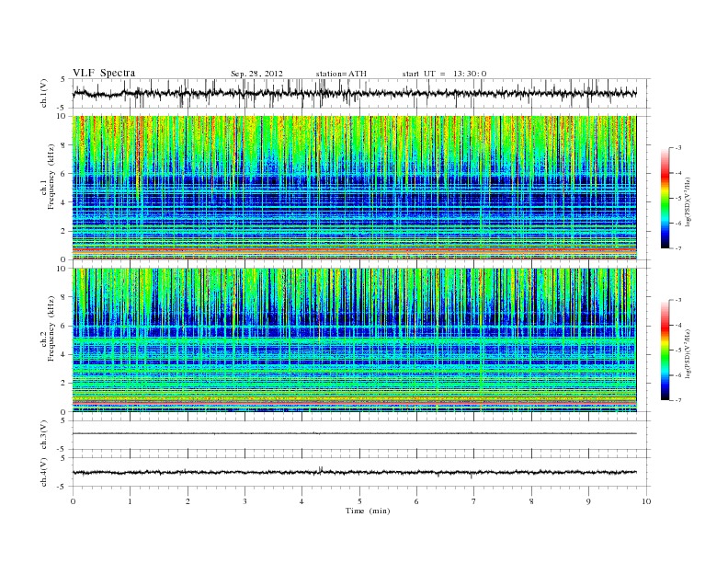This screenshot has width=728, height=563.
Task: Click the '-7' label on ch.2 color bar
Action: point(677,400)
